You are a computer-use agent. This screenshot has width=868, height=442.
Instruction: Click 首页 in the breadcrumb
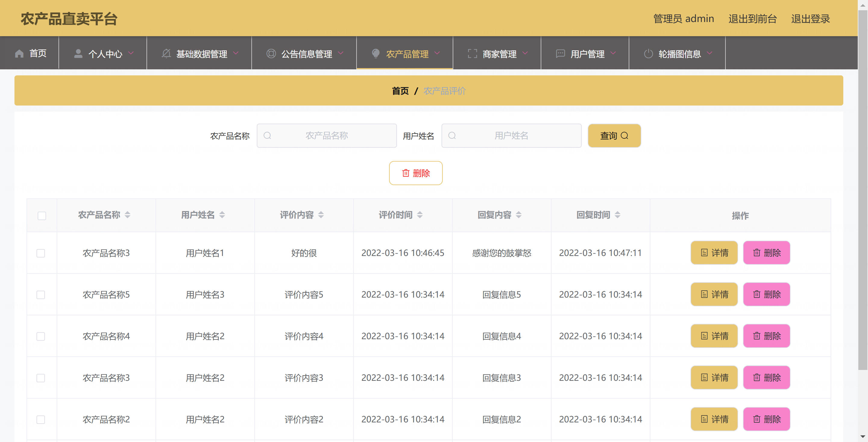[400, 91]
